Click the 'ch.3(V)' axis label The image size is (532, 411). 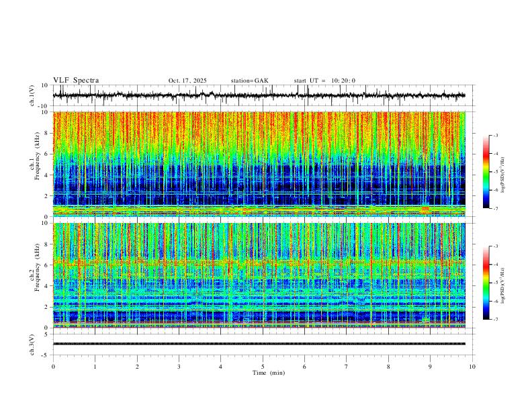pos(32,345)
